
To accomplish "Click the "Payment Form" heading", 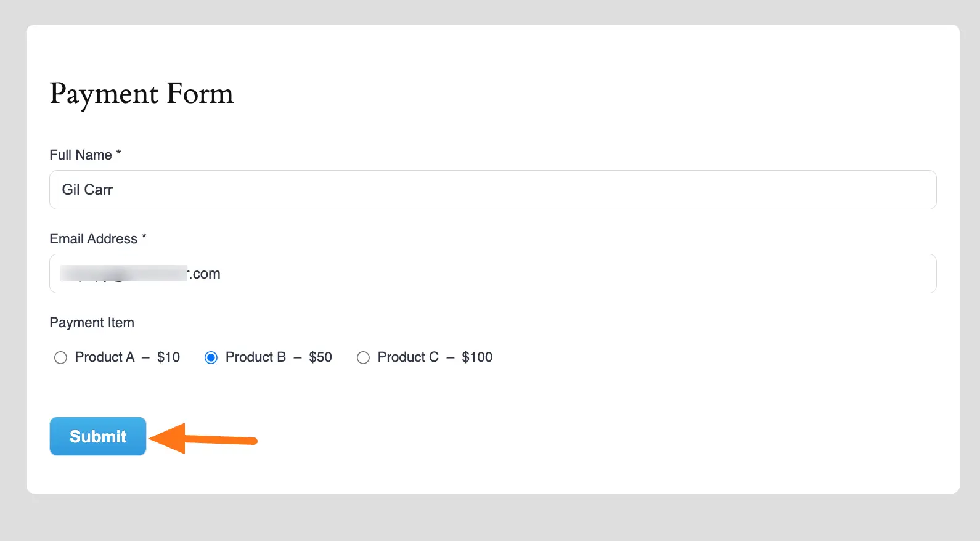I will coord(142,94).
